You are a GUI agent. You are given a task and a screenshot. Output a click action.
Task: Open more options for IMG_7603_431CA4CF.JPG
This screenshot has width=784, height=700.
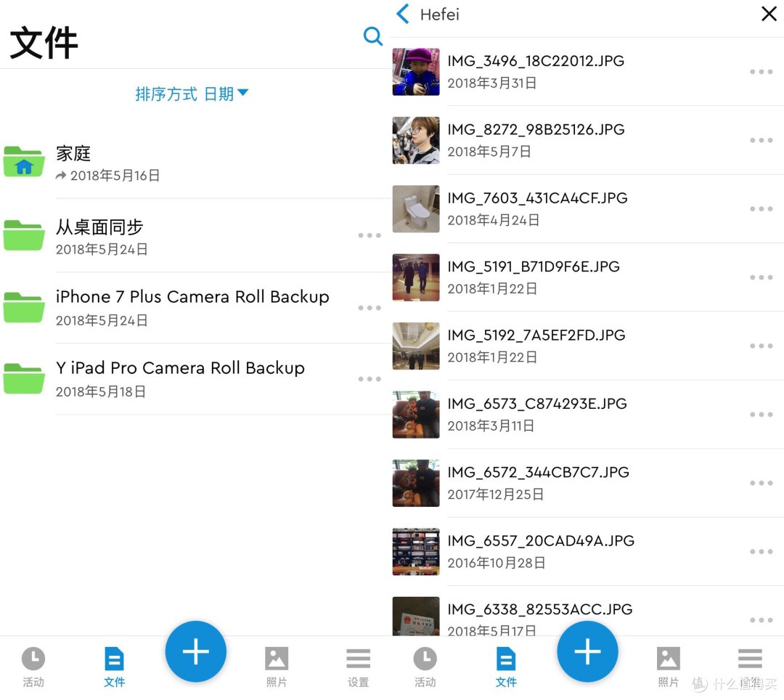(x=761, y=209)
